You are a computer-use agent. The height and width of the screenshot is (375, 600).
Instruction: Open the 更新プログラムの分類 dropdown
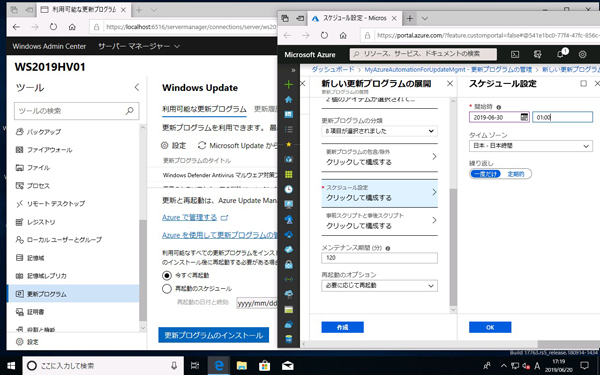click(x=379, y=131)
